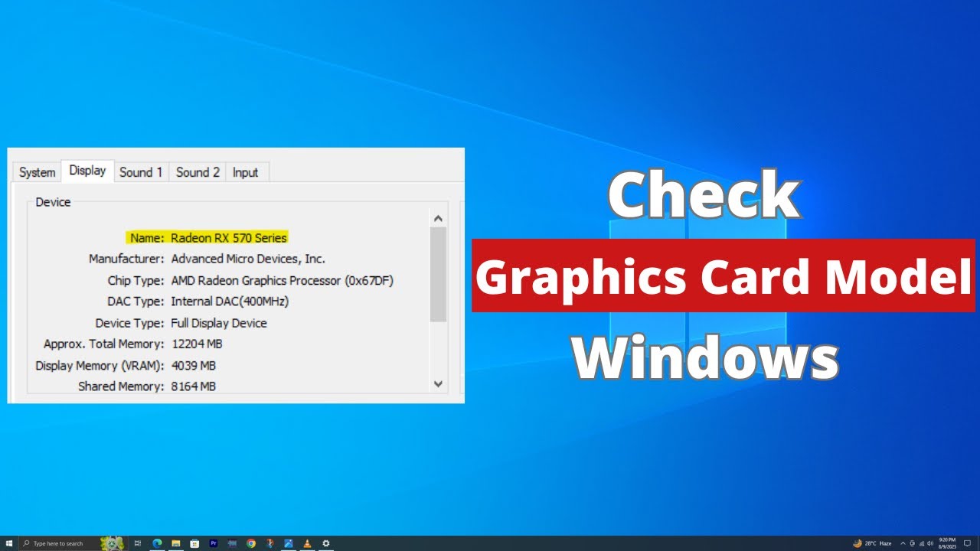Click the VRAM value '4039 MB'

click(x=193, y=366)
